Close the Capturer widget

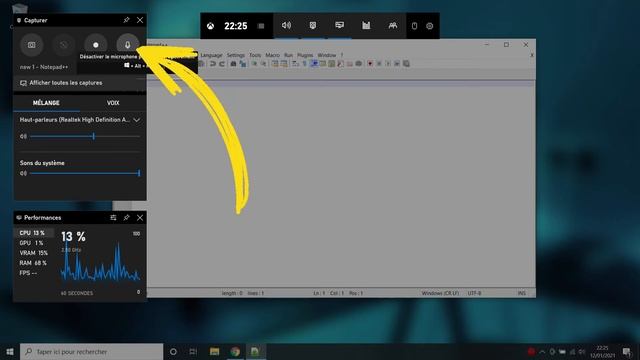click(140, 20)
